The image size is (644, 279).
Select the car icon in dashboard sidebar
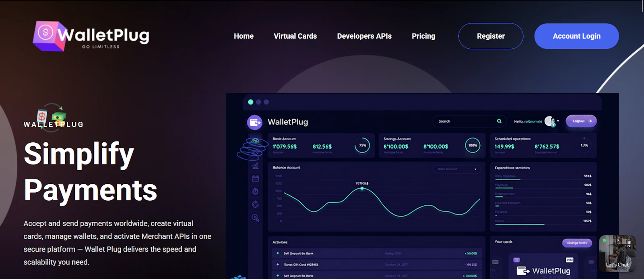pyautogui.click(x=255, y=141)
